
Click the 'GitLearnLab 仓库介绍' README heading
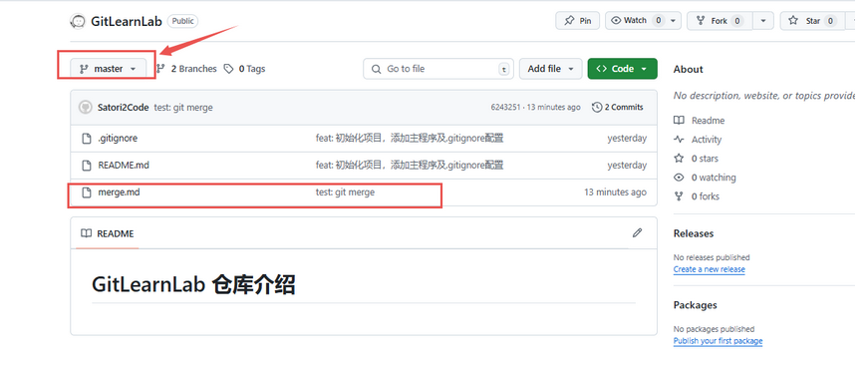(193, 284)
